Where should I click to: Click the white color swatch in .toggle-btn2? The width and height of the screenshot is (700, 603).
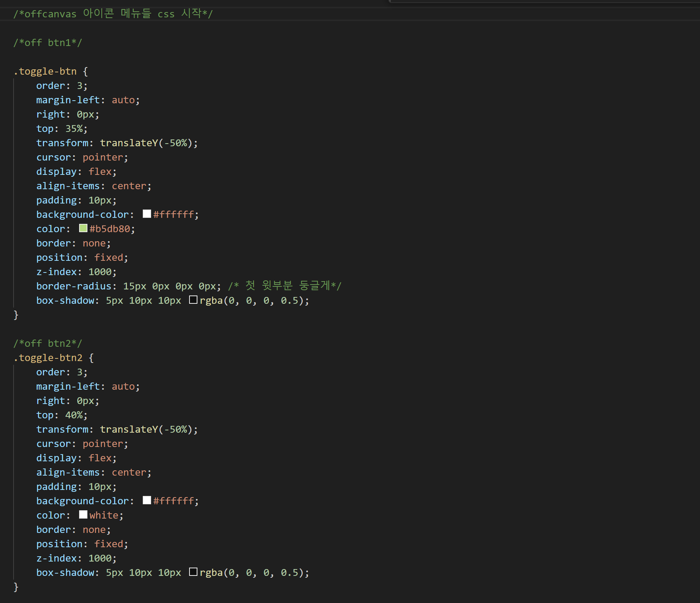(x=83, y=514)
